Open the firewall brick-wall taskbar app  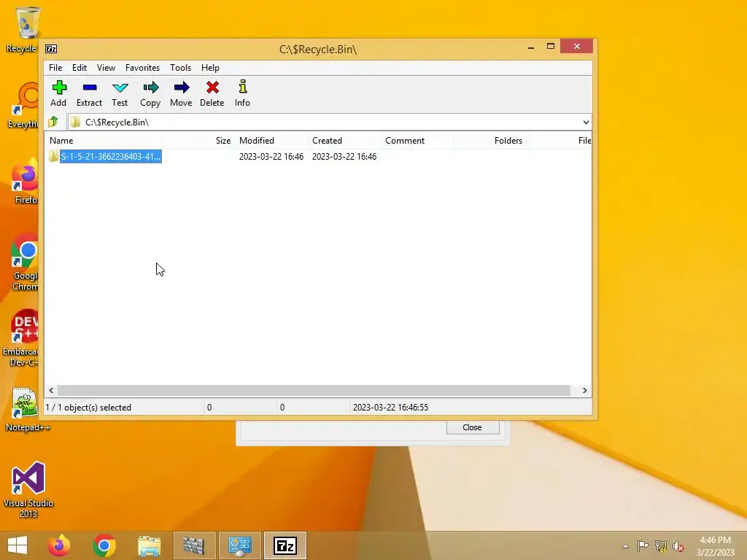[194, 545]
